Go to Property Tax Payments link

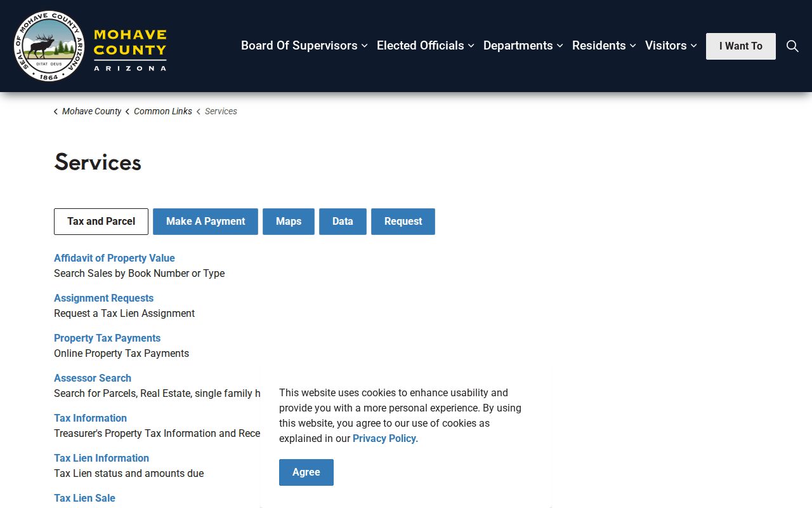pyautogui.click(x=107, y=338)
